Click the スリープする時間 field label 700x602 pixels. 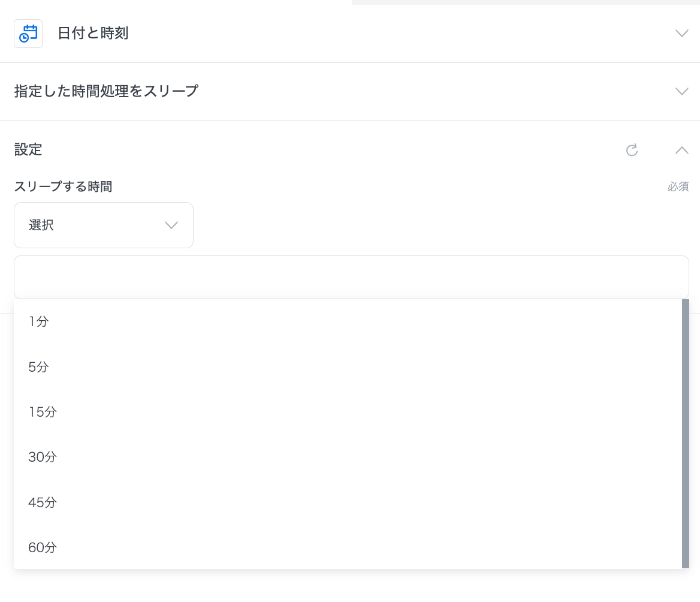[x=63, y=186]
